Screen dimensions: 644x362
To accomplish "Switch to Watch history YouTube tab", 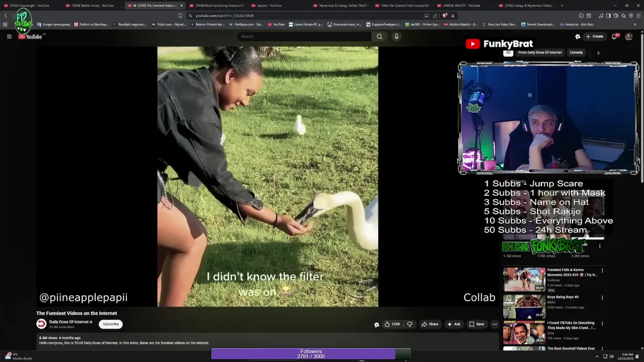I will point(93,6).
